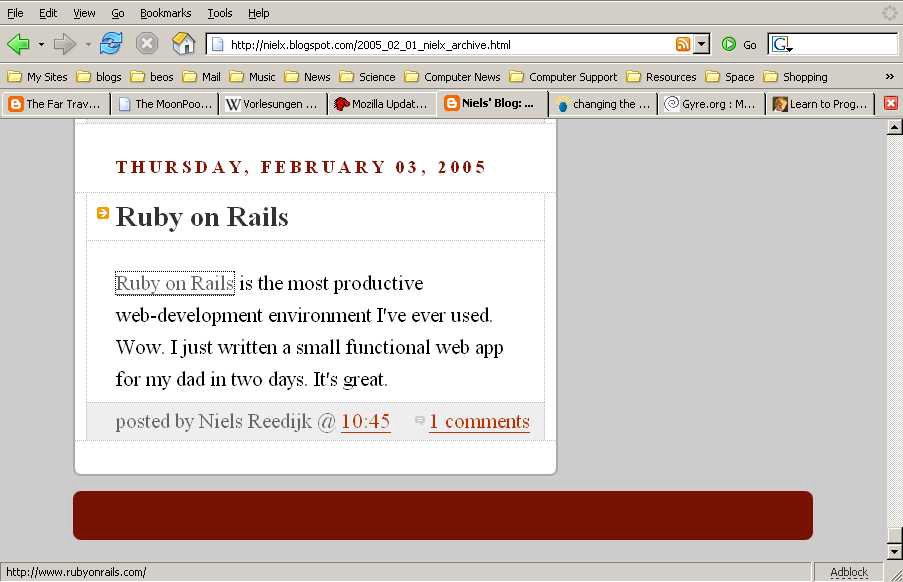Image resolution: width=903 pixels, height=582 pixels.
Task: Open the Shopping bookmark folder
Action: click(x=795, y=77)
